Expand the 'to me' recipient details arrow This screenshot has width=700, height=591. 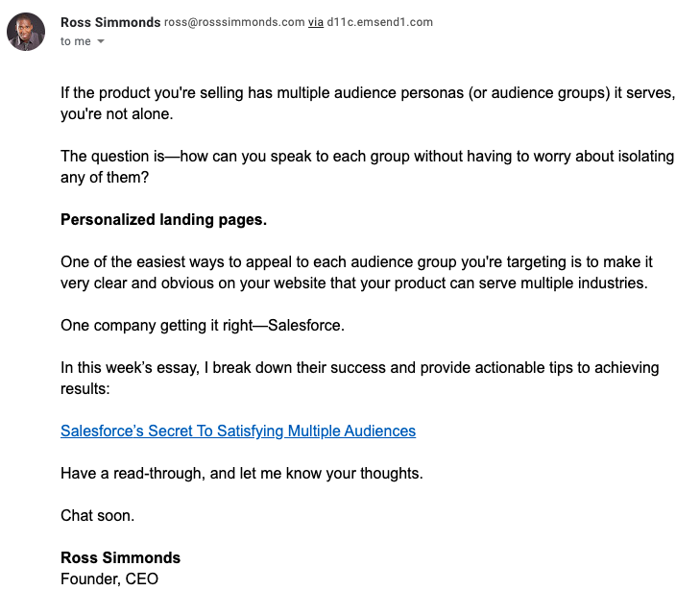pyautogui.click(x=101, y=42)
